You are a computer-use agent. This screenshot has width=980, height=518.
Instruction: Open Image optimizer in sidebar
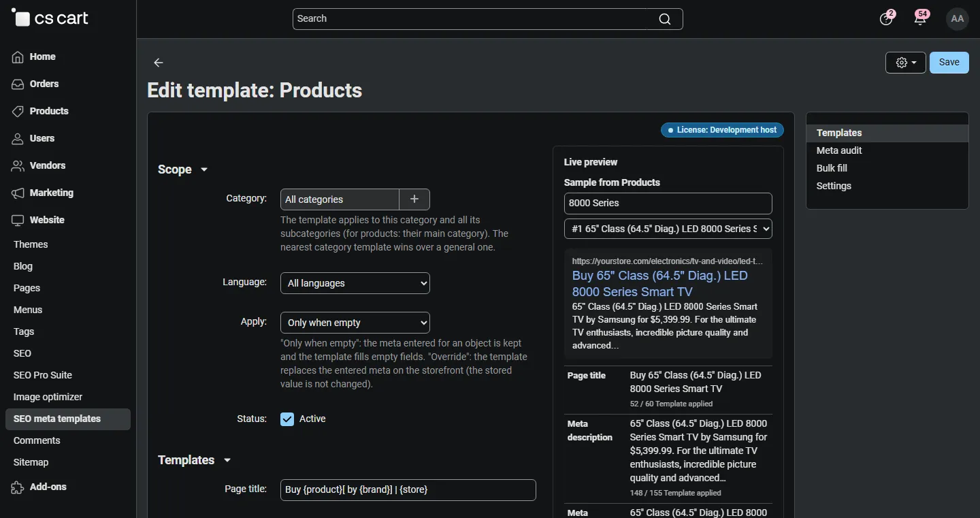(48, 397)
